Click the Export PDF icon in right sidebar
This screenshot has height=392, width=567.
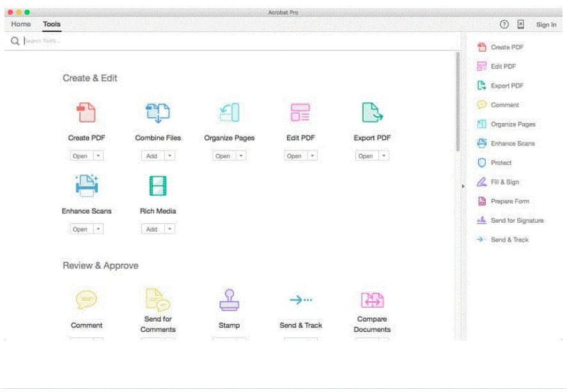[x=481, y=86]
